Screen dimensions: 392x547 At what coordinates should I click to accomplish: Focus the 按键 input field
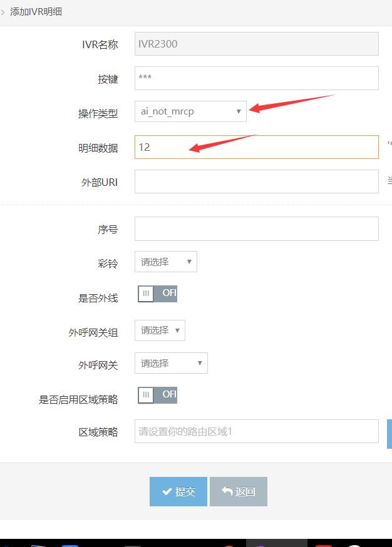pyautogui.click(x=256, y=78)
